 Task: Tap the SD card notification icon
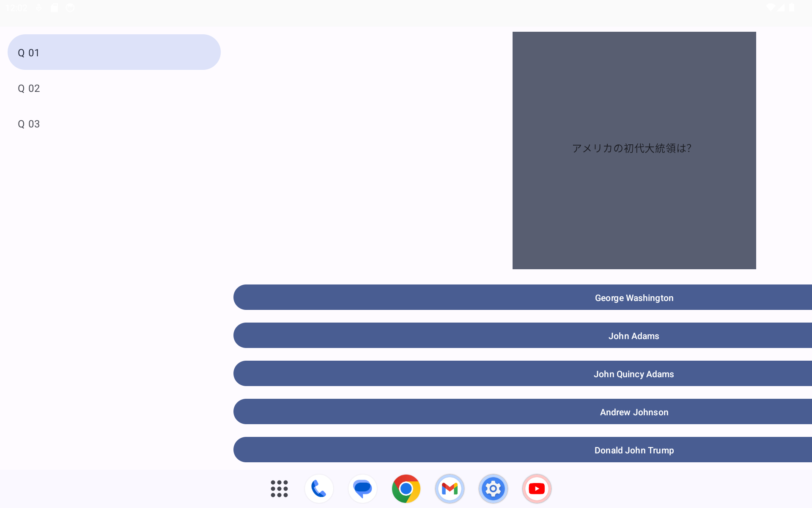point(55,8)
